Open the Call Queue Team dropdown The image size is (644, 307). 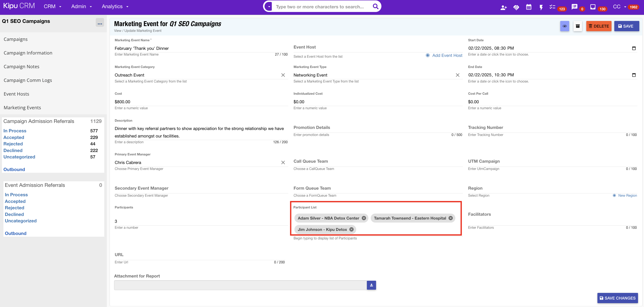coord(378,162)
